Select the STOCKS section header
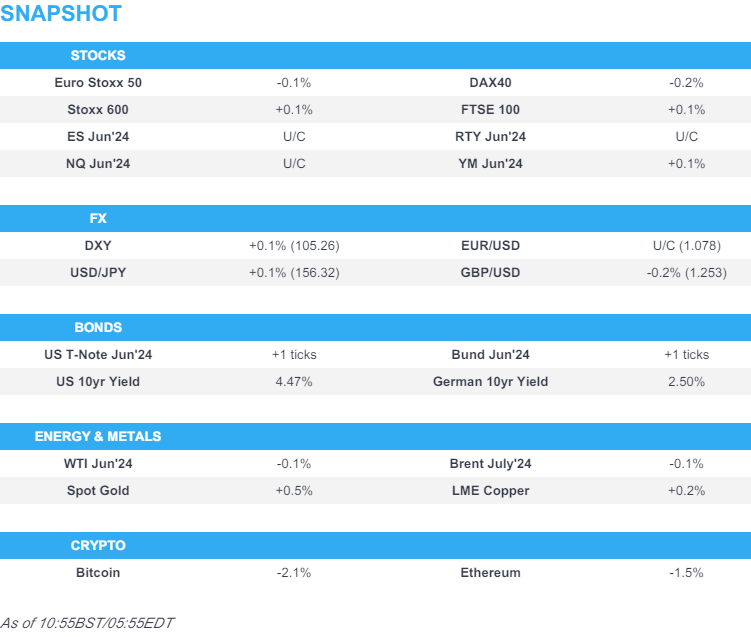This screenshot has width=751, height=637. pos(98,55)
